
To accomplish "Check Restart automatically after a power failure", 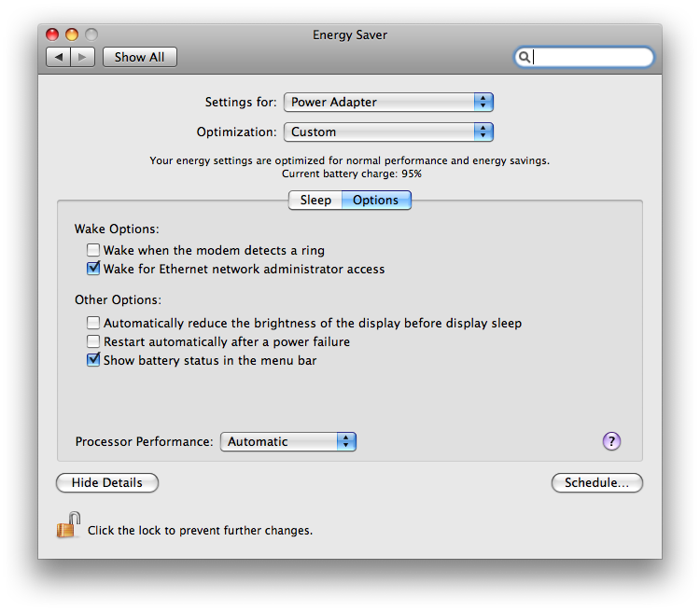I will pyautogui.click(x=92, y=341).
